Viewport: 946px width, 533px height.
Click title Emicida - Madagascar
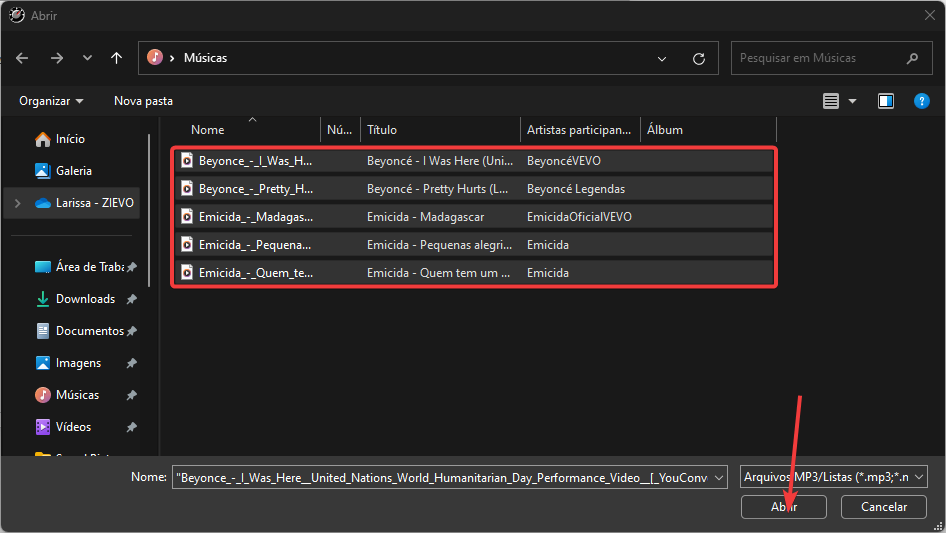(425, 217)
